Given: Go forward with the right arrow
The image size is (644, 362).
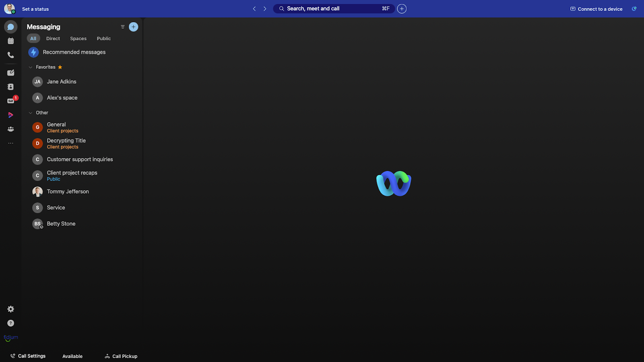Looking at the screenshot, I should (265, 9).
